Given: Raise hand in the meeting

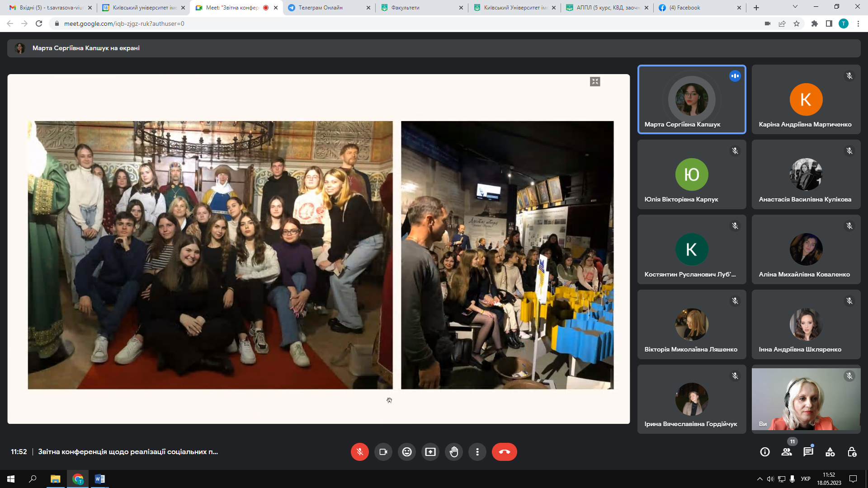Looking at the screenshot, I should [454, 452].
